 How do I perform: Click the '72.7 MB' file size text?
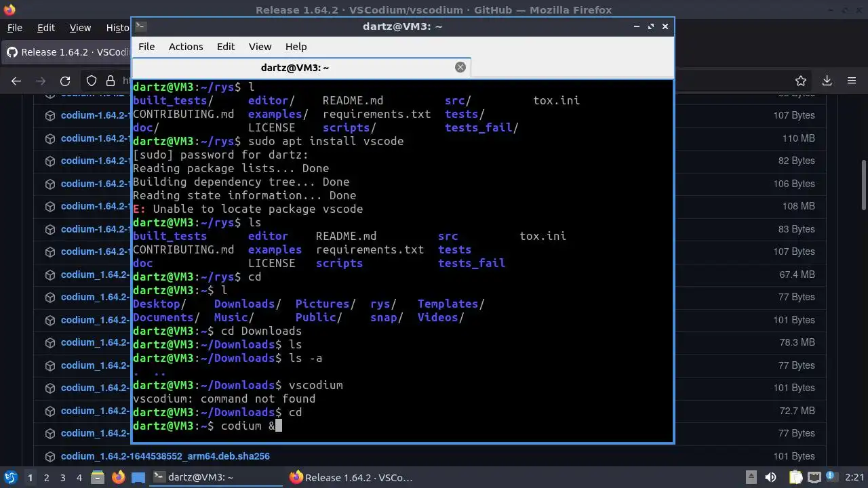[x=797, y=411]
